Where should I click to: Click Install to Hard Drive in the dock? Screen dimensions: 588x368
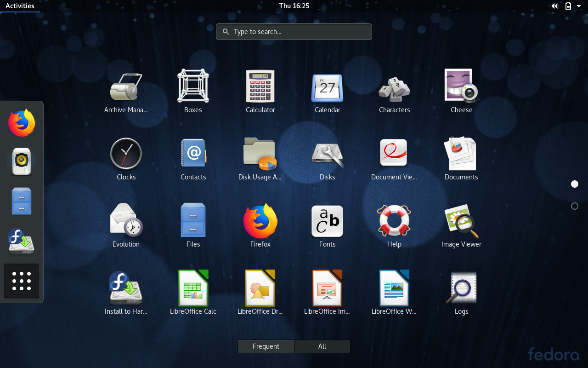click(x=21, y=241)
